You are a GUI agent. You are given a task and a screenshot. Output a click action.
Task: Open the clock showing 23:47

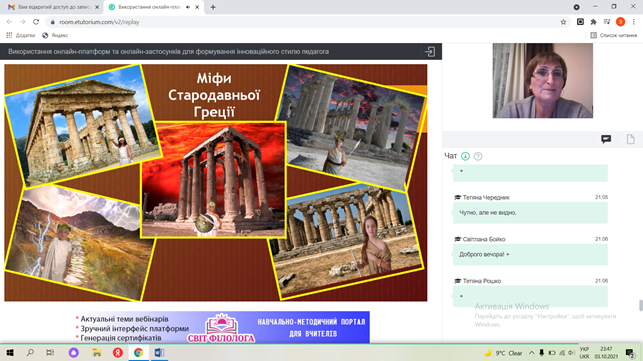pyautogui.click(x=606, y=353)
